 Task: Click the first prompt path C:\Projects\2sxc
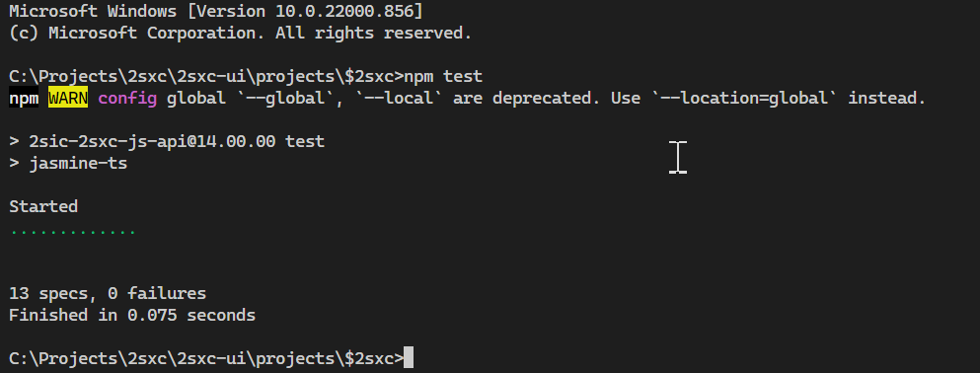(x=206, y=76)
